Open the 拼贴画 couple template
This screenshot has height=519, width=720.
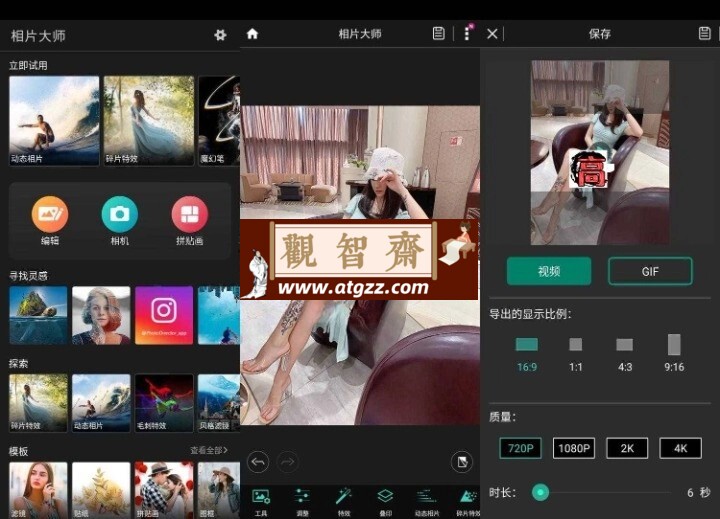pyautogui.click(x=164, y=491)
